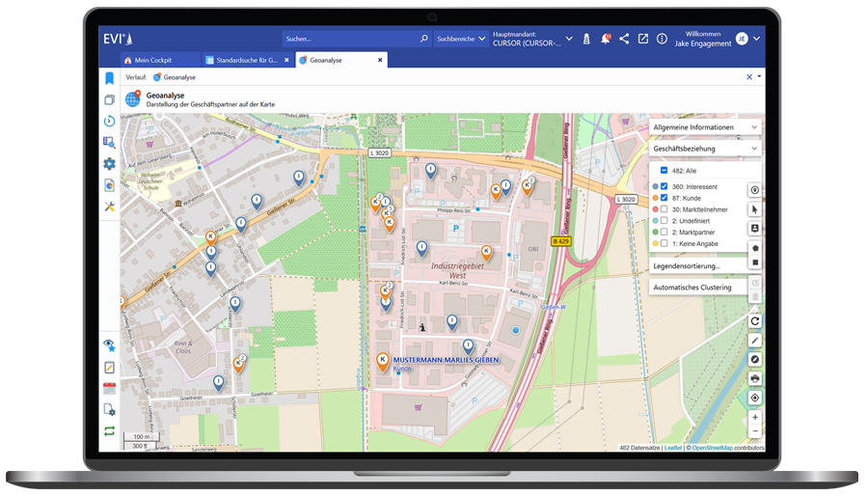
Task: Expand the Allgemeine Informationen section
Action: pos(705,127)
